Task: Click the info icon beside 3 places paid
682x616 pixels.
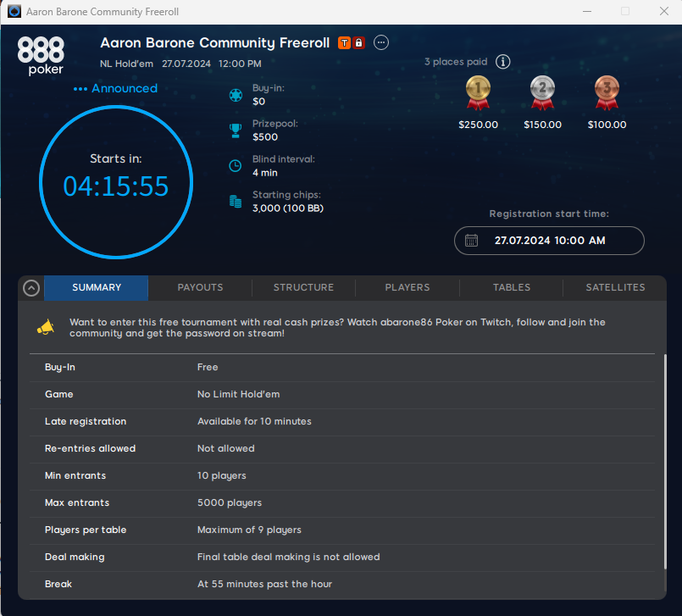Action: pos(502,62)
